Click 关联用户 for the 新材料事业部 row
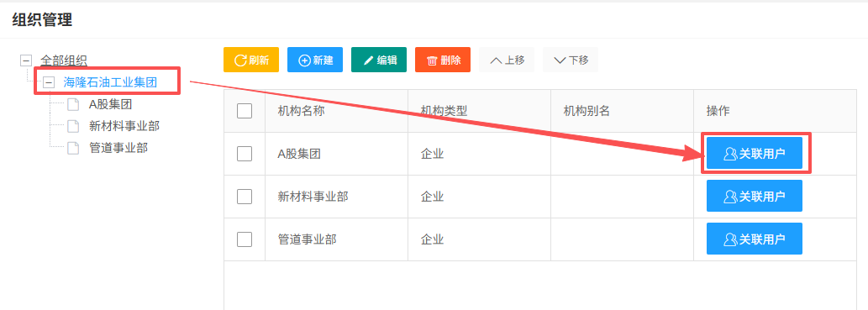 755,196
